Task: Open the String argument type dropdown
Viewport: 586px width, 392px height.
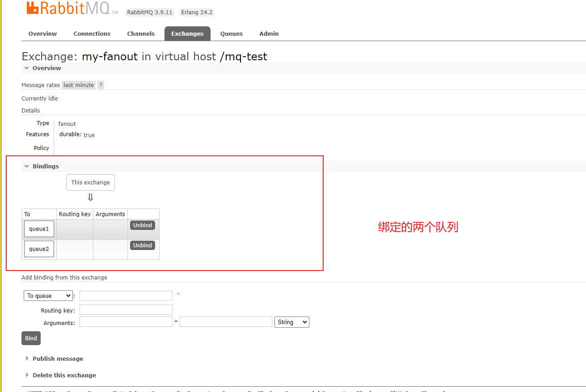Action: (x=291, y=322)
